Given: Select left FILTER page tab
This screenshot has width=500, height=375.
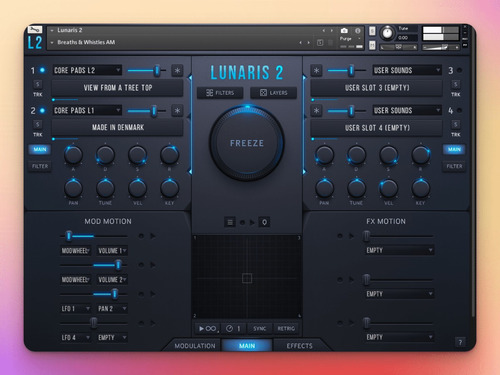Looking at the screenshot, I should point(40,166).
